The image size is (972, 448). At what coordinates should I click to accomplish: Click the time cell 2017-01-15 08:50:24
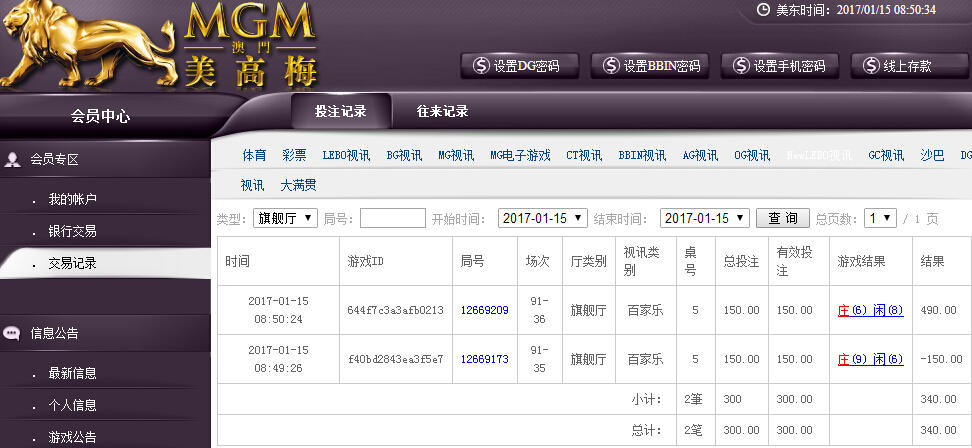(278, 310)
